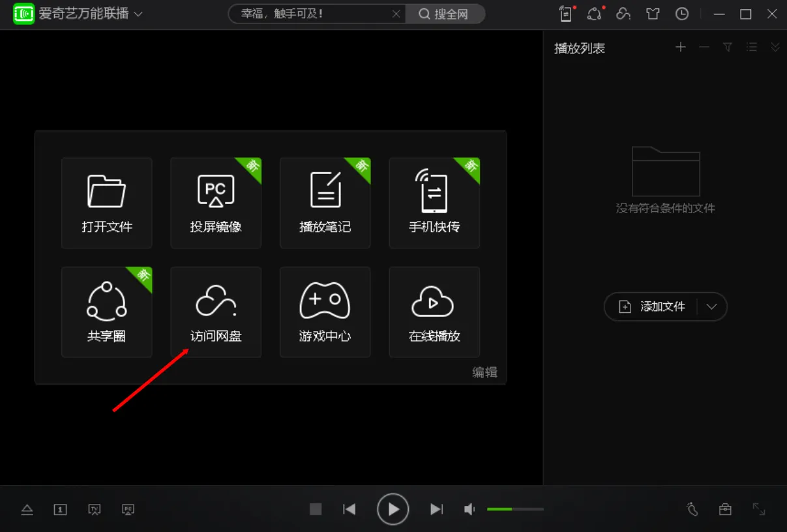Switch playlist list view mode icon
The image size is (787, 532).
pyautogui.click(x=752, y=47)
